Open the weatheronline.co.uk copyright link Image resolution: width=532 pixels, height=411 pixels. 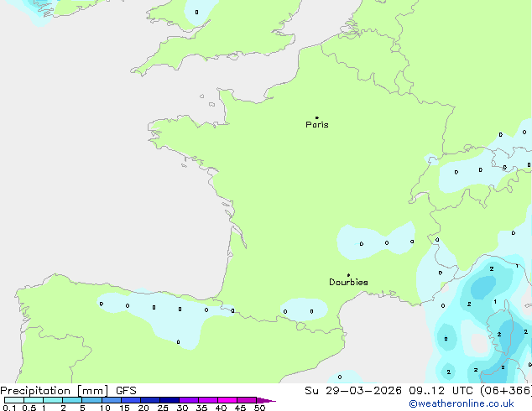462,403
